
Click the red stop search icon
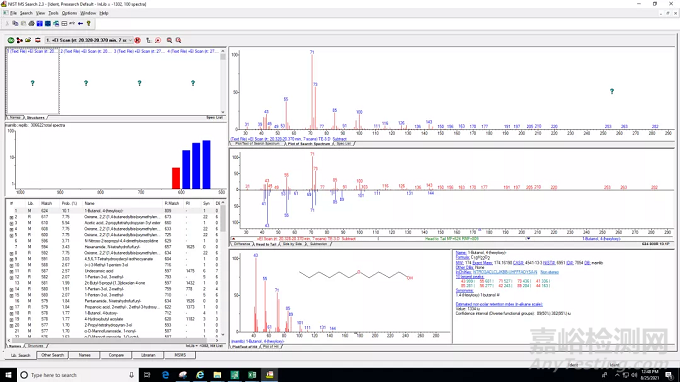(137, 40)
